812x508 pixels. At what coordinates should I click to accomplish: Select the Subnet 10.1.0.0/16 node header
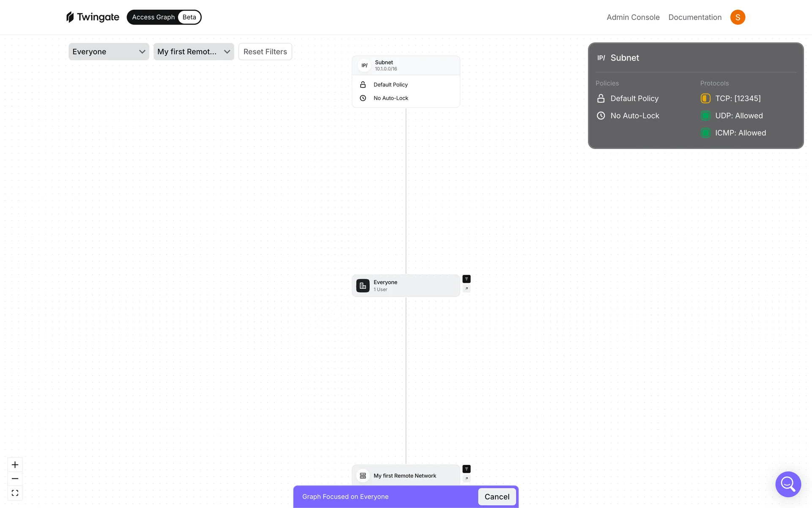(x=406, y=66)
